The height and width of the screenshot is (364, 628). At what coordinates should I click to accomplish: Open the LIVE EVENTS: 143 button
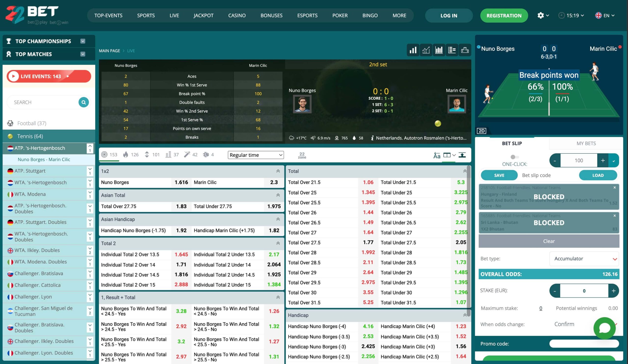pos(49,76)
